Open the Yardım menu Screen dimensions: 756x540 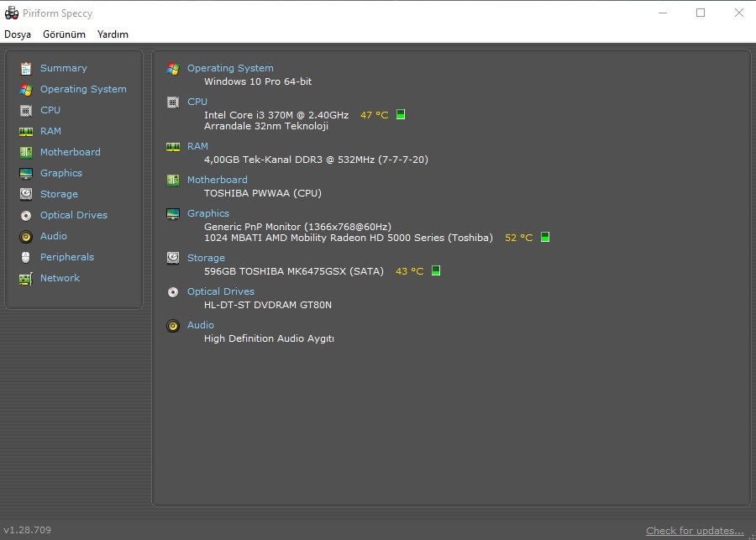coord(113,34)
